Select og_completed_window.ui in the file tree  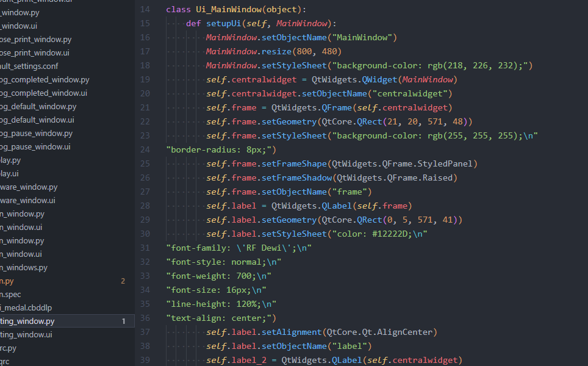tap(43, 93)
